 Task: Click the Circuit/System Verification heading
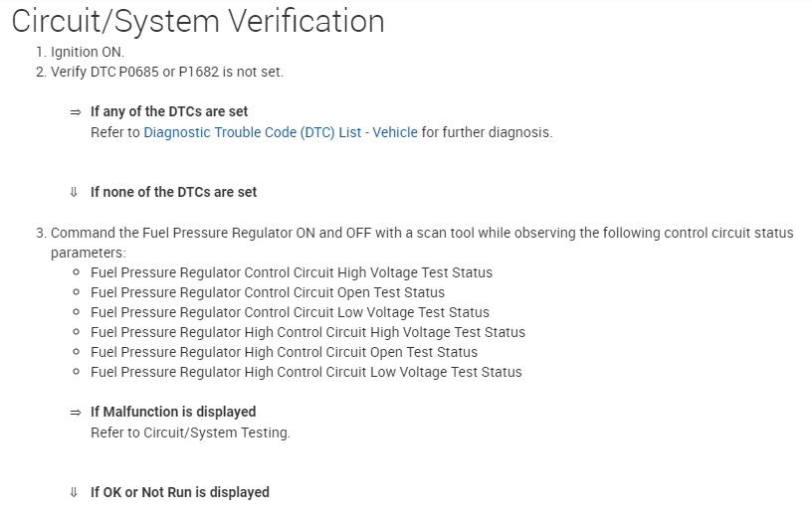(x=197, y=21)
